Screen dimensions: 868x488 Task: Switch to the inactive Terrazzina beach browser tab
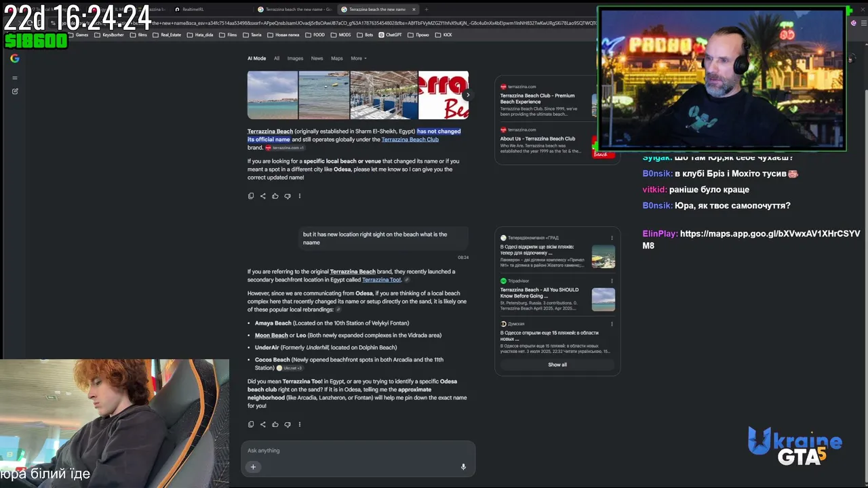click(x=295, y=9)
